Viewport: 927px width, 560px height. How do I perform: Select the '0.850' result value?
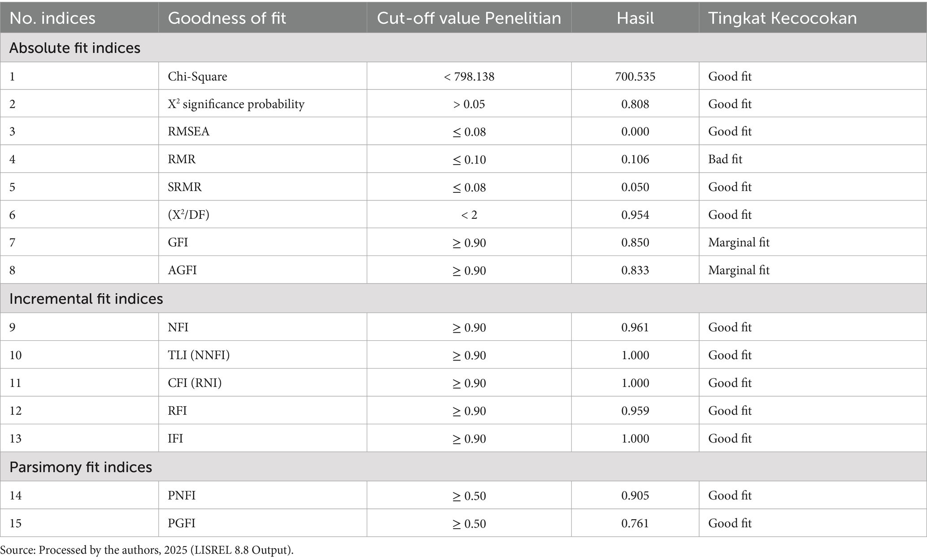(x=635, y=243)
